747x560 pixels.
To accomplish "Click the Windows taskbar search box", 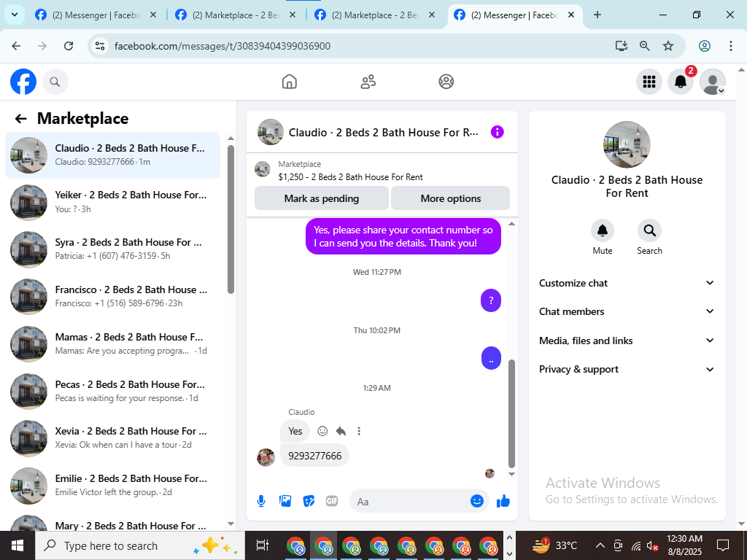I will pyautogui.click(x=140, y=545).
